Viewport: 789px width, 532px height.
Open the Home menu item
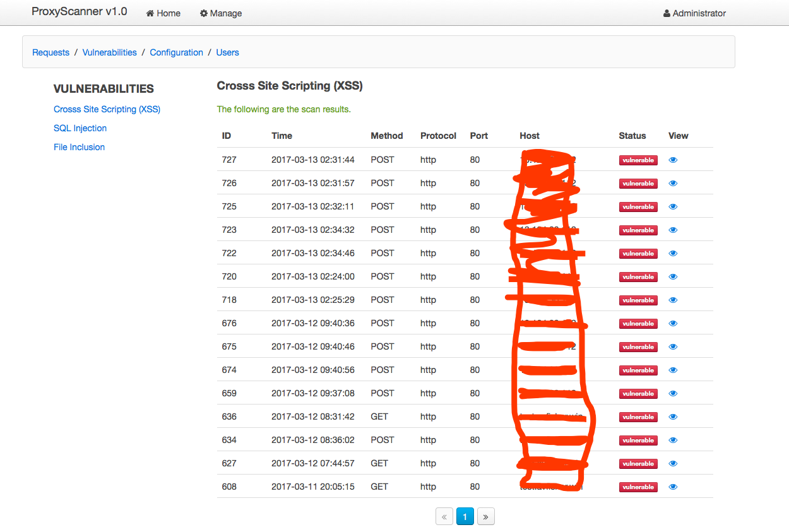[x=163, y=13]
